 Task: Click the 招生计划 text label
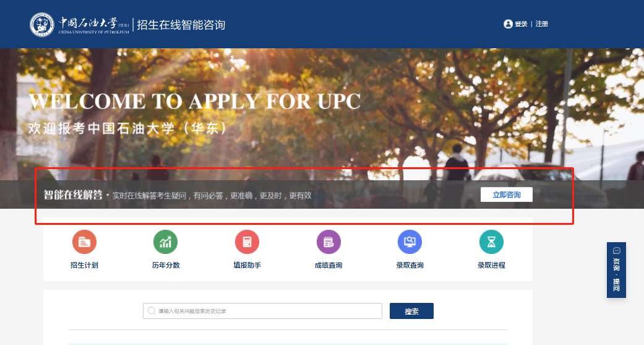tap(84, 265)
